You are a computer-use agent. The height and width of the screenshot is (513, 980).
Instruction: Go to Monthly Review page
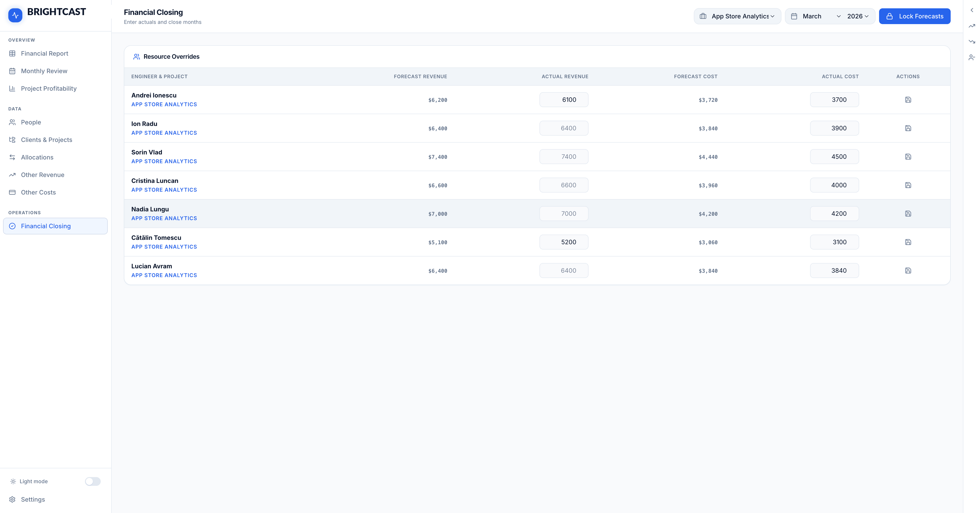[44, 71]
